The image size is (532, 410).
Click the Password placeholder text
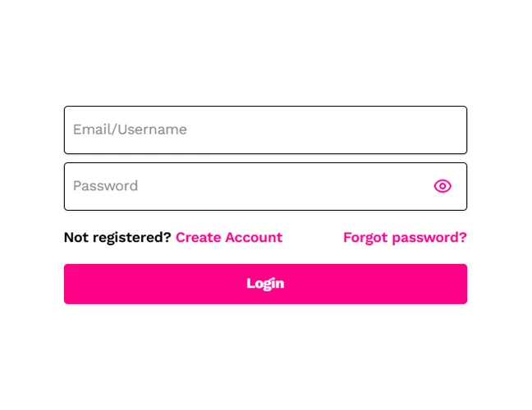coord(106,186)
